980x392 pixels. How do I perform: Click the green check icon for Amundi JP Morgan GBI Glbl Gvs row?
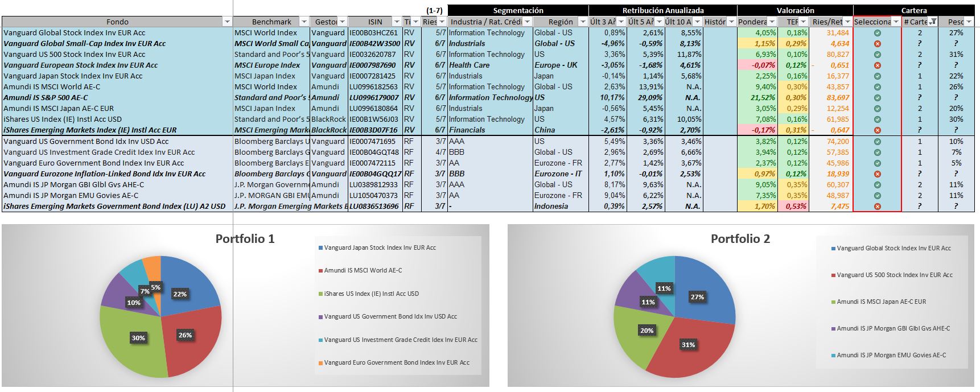pyautogui.click(x=877, y=185)
